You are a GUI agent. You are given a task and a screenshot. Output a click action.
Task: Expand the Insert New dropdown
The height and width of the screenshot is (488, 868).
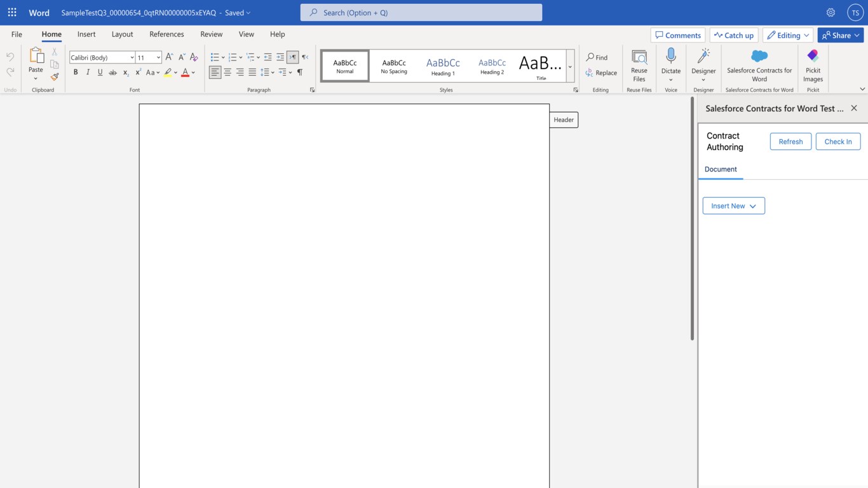(x=734, y=206)
